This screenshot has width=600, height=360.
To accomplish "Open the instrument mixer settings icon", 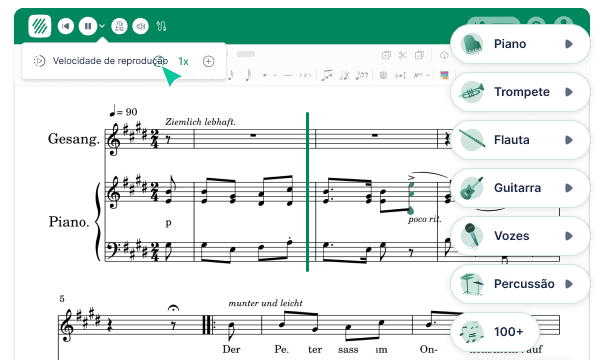I will 161,26.
